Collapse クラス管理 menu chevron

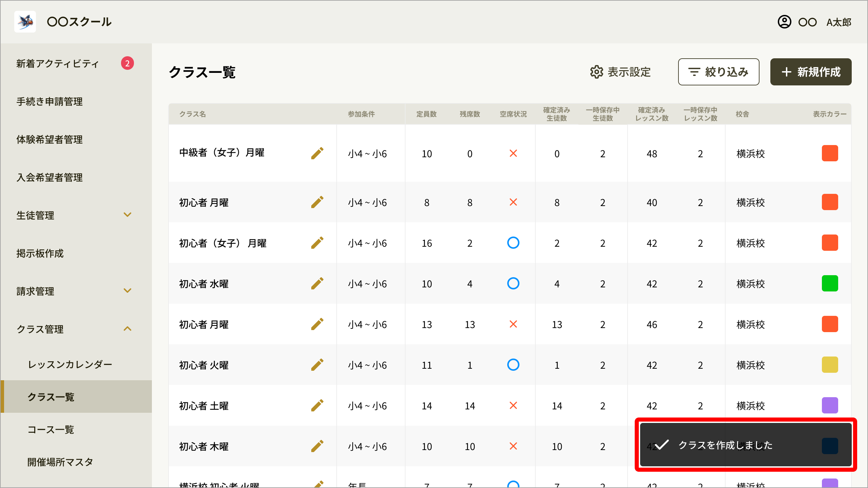pos(127,329)
